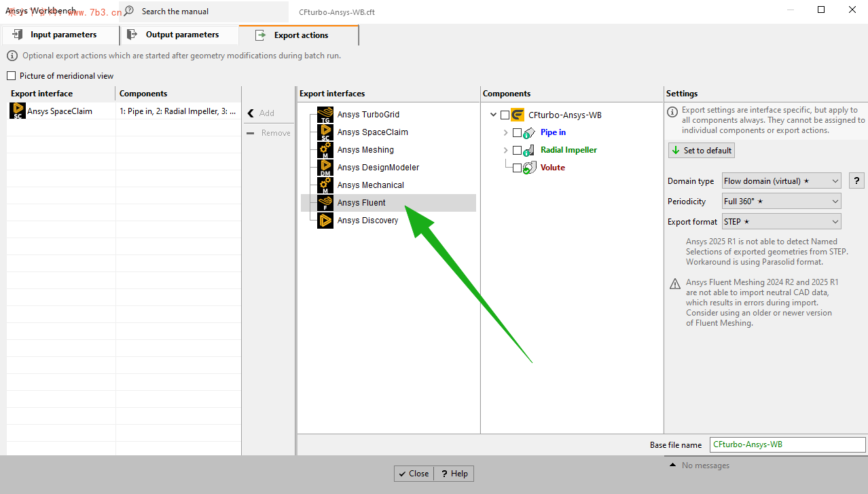Check the Pipe in component box
Image resolution: width=868 pixels, height=494 pixels.
tap(518, 133)
